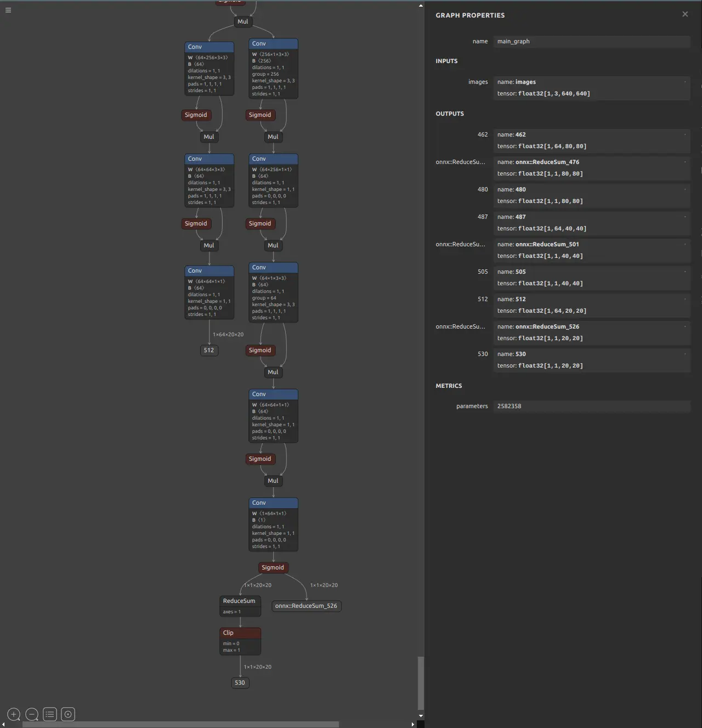Click the circular target toolbar icon

coord(68,714)
